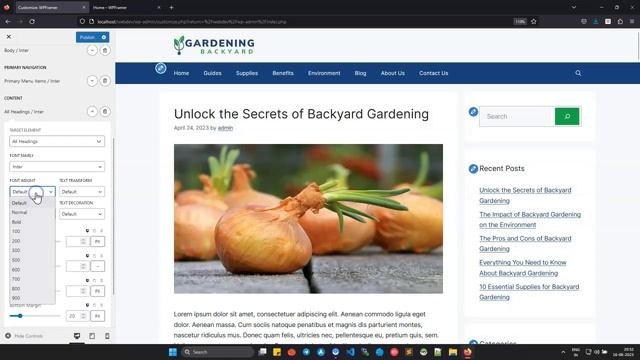Switch preview to tablet device icon
Image resolution: width=640 pixels, height=360 pixels.
coord(92,336)
